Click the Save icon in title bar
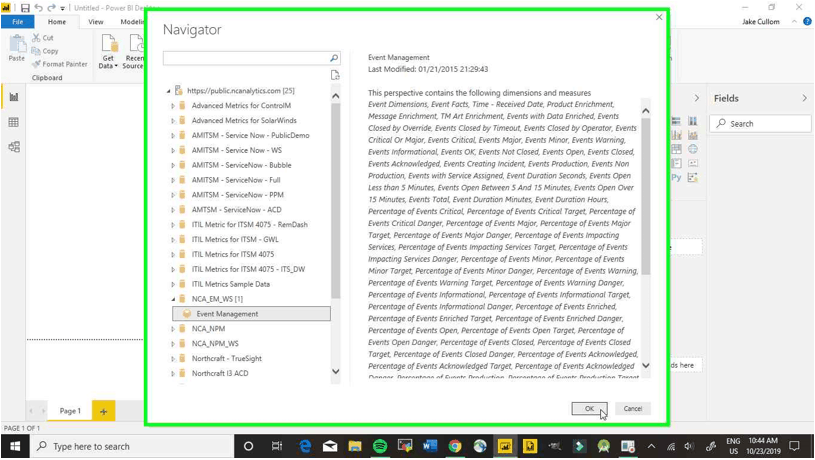The image size is (815, 460). click(25, 8)
